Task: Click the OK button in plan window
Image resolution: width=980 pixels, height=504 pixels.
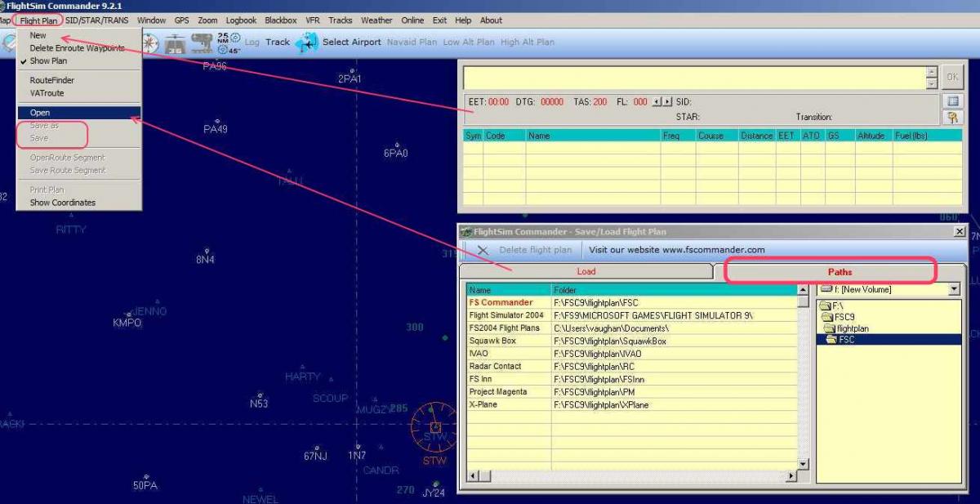Action: coord(951,78)
